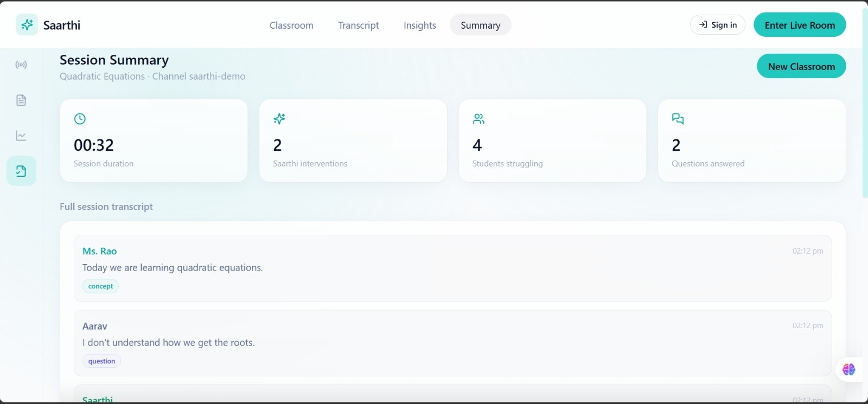The height and width of the screenshot is (404, 868).
Task: Open the transcript document sidebar icon
Action: pyautogui.click(x=21, y=100)
